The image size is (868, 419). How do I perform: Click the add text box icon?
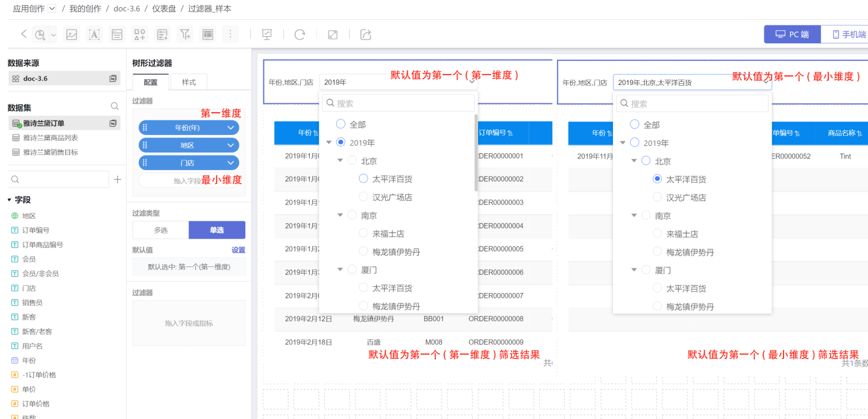tap(94, 34)
